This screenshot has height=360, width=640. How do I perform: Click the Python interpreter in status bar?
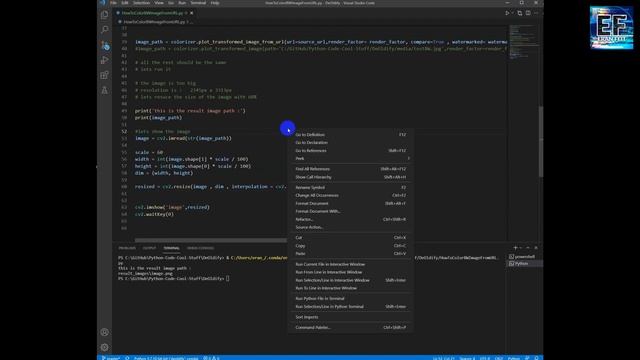pyautogui.click(x=166, y=358)
